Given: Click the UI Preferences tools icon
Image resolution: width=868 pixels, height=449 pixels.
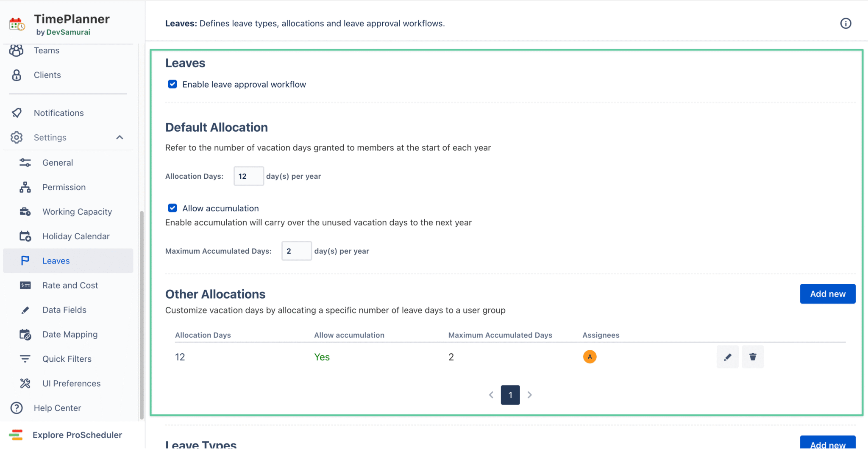Looking at the screenshot, I should [x=25, y=383].
